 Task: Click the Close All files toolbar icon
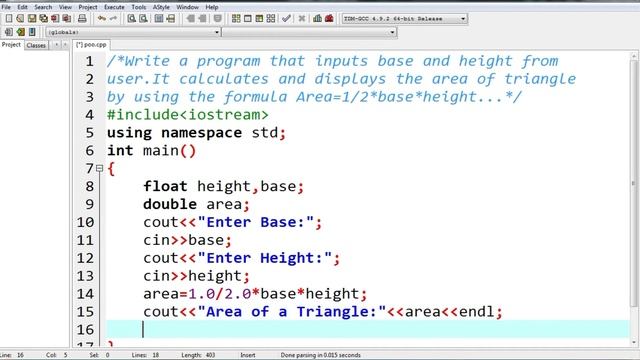click(67, 18)
